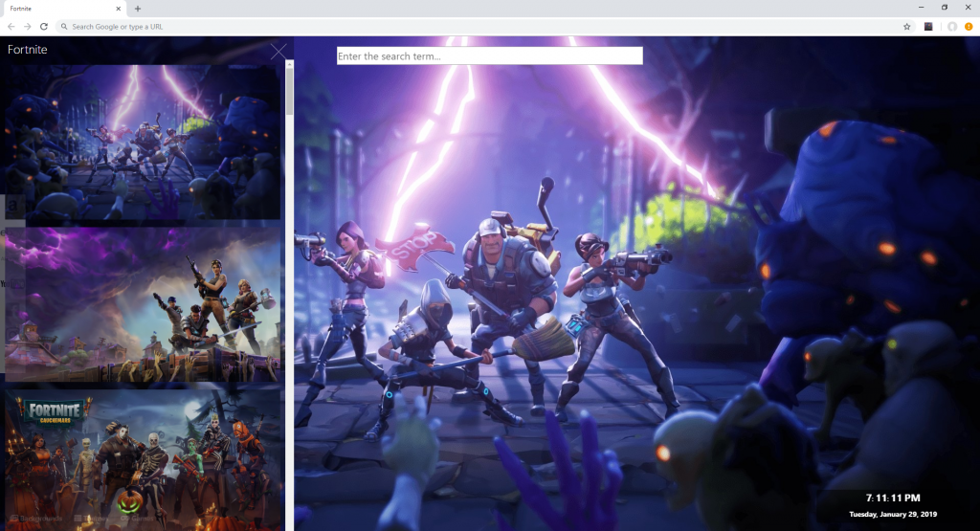
Task: Close the Fortnite browser tab
Action: point(118,9)
